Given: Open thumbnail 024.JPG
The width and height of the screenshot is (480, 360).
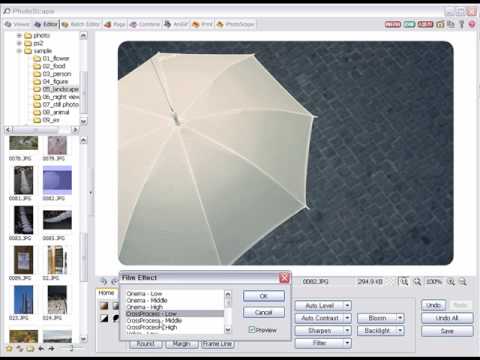Looking at the screenshot, I should (x=57, y=300).
